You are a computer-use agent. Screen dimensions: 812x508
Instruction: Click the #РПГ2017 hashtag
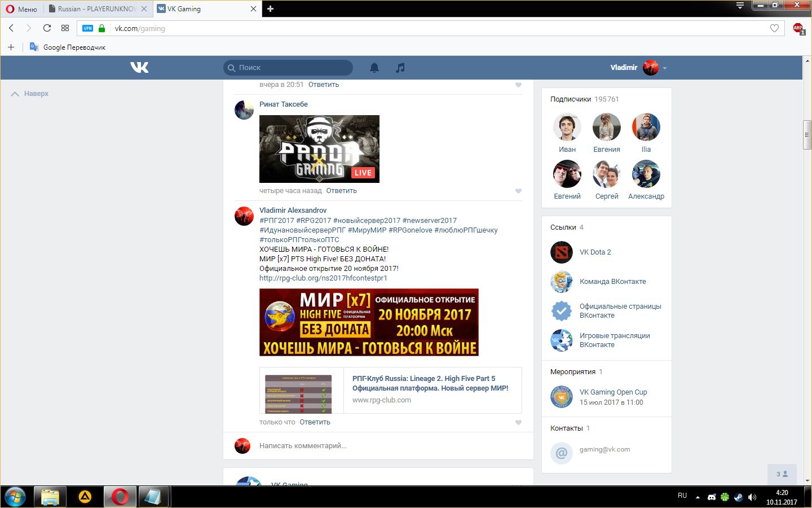click(x=277, y=221)
